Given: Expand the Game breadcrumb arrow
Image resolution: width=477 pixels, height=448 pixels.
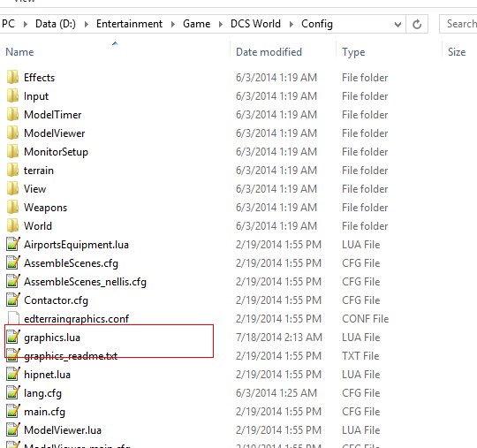Looking at the screenshot, I should [221, 24].
